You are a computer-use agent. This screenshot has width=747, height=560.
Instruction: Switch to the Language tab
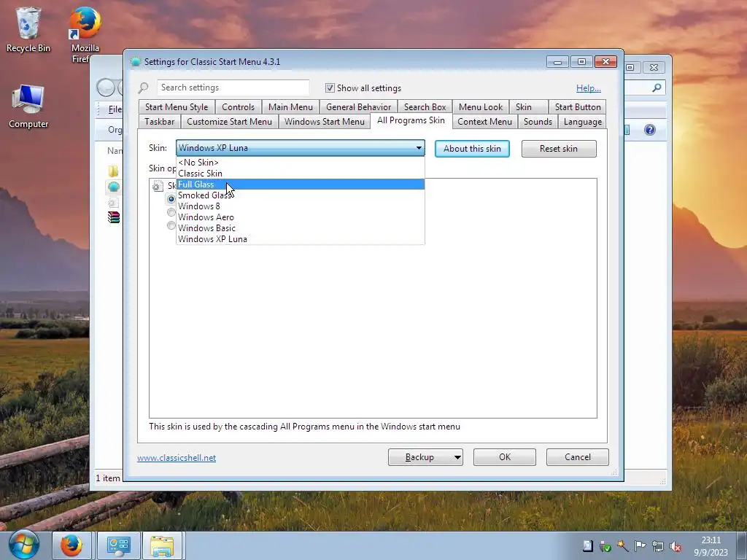(x=583, y=122)
